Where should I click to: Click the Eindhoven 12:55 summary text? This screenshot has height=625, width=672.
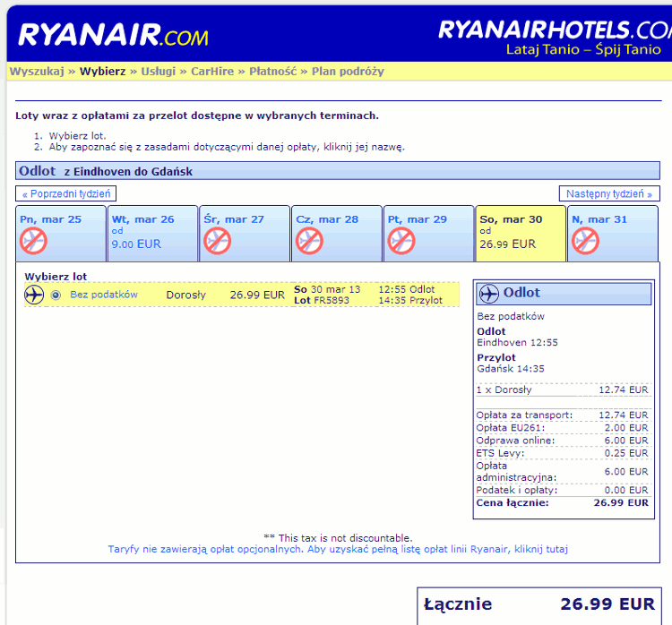click(x=517, y=343)
